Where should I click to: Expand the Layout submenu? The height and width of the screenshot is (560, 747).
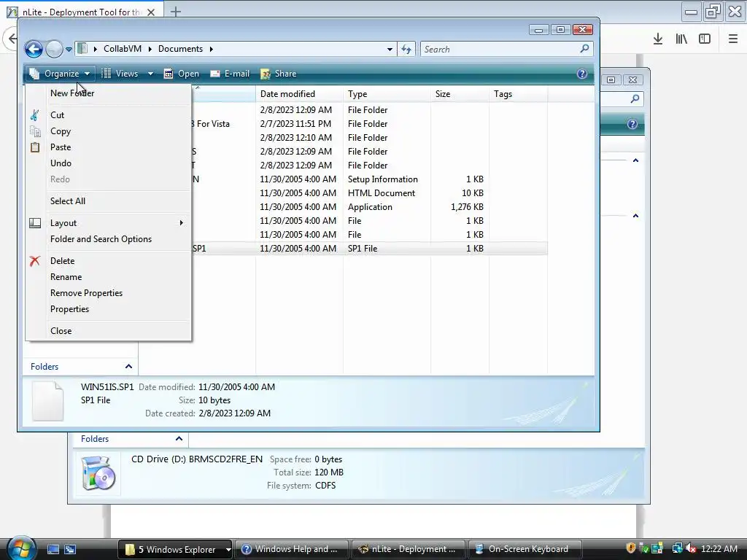pyautogui.click(x=108, y=223)
